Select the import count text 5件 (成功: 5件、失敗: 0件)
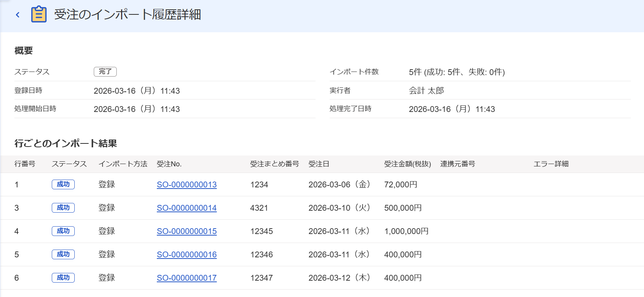The width and height of the screenshot is (644, 297). (x=457, y=72)
